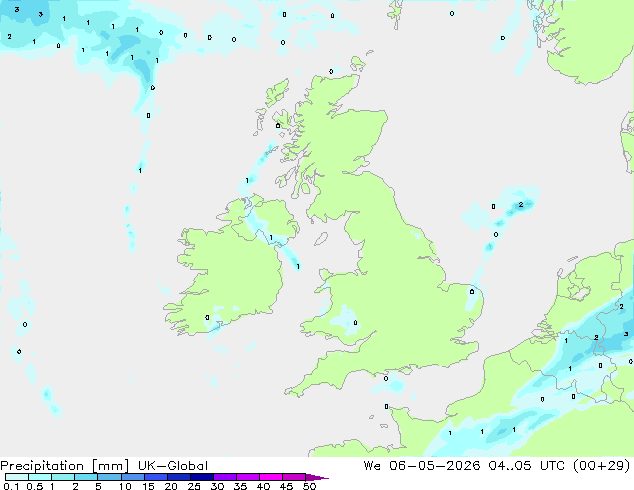Select the 40–45 mm magenta legend swatch
Screen dimensions: 634x490
point(271,477)
